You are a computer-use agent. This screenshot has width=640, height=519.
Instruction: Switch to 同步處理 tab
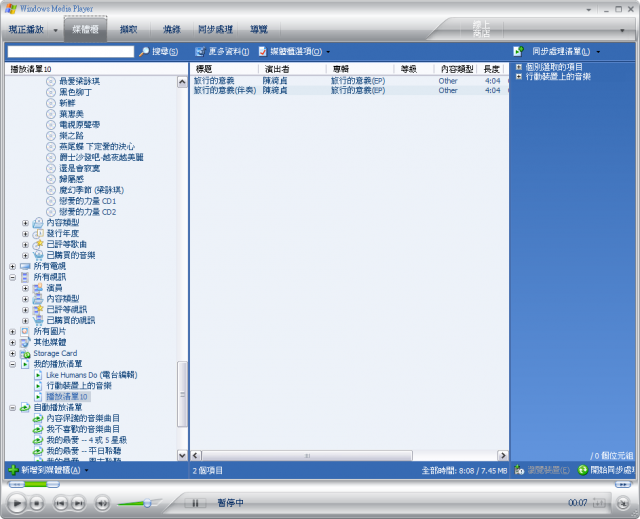pyautogui.click(x=215, y=29)
